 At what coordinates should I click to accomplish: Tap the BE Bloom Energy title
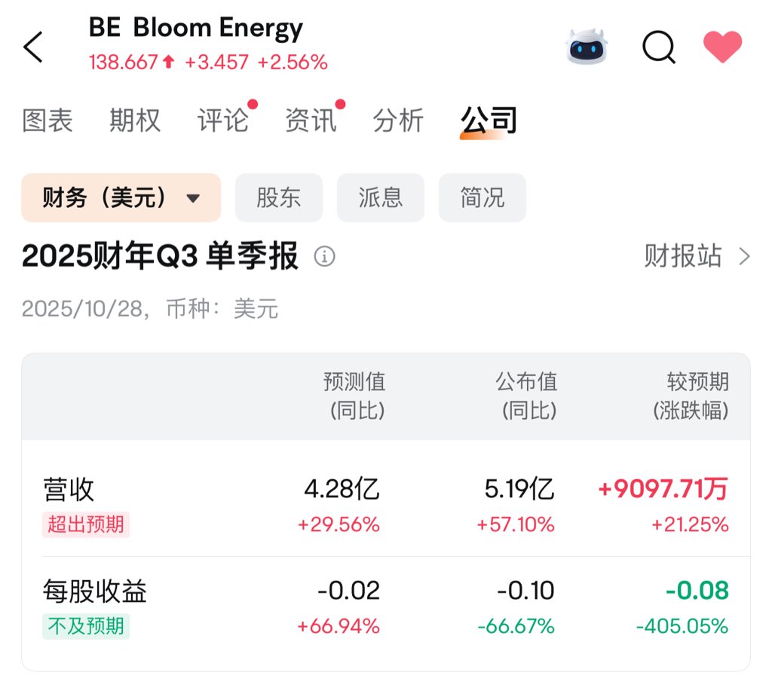[196, 29]
